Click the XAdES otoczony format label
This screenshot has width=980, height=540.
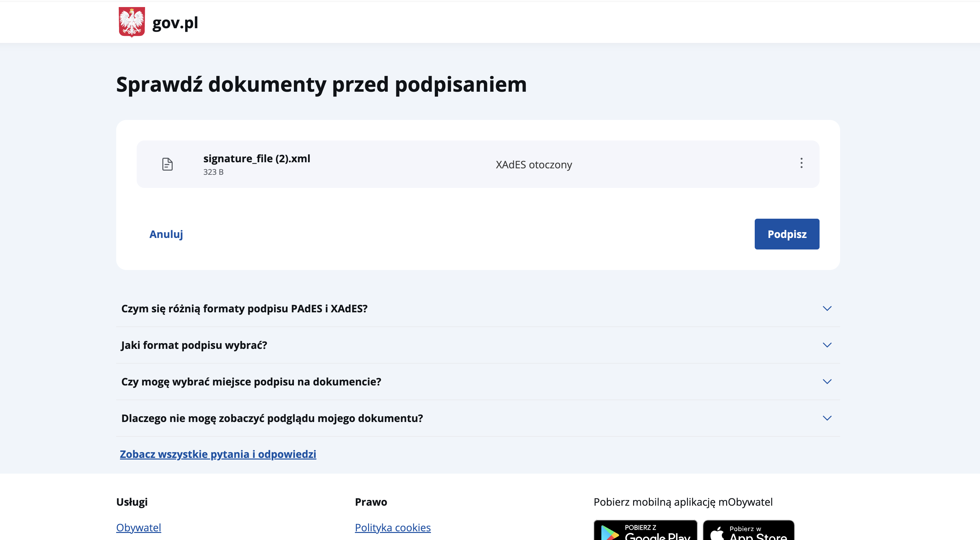(x=533, y=165)
